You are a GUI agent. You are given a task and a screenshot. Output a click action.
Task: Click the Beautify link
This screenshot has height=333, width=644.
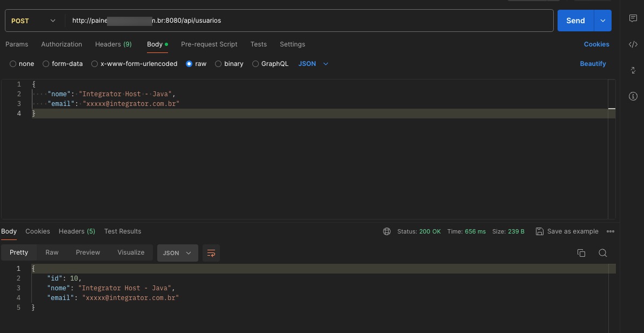tap(593, 64)
